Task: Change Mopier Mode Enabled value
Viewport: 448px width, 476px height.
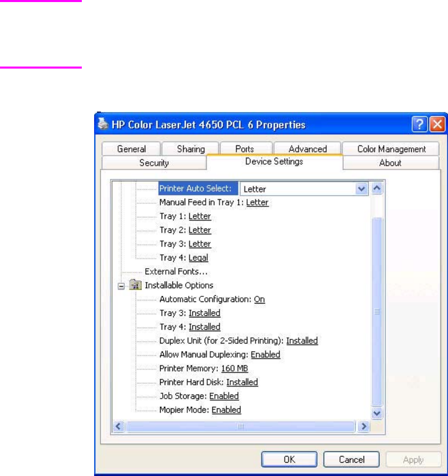Action: 226,410
